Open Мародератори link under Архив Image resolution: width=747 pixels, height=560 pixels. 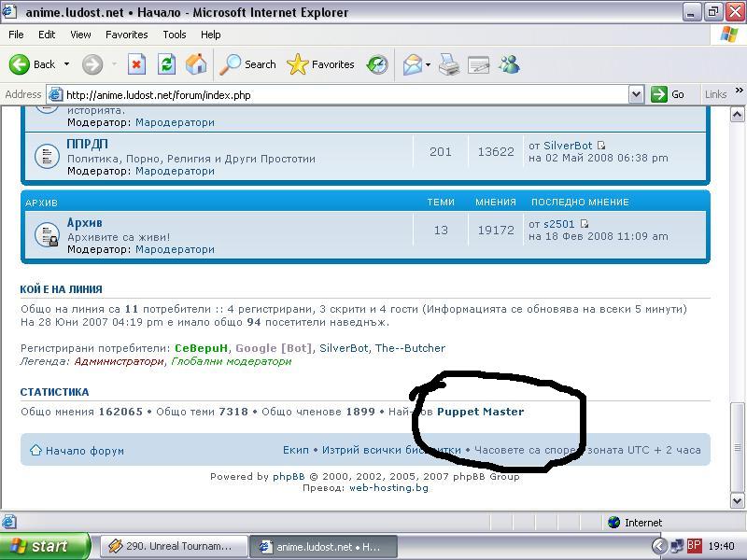click(175, 249)
